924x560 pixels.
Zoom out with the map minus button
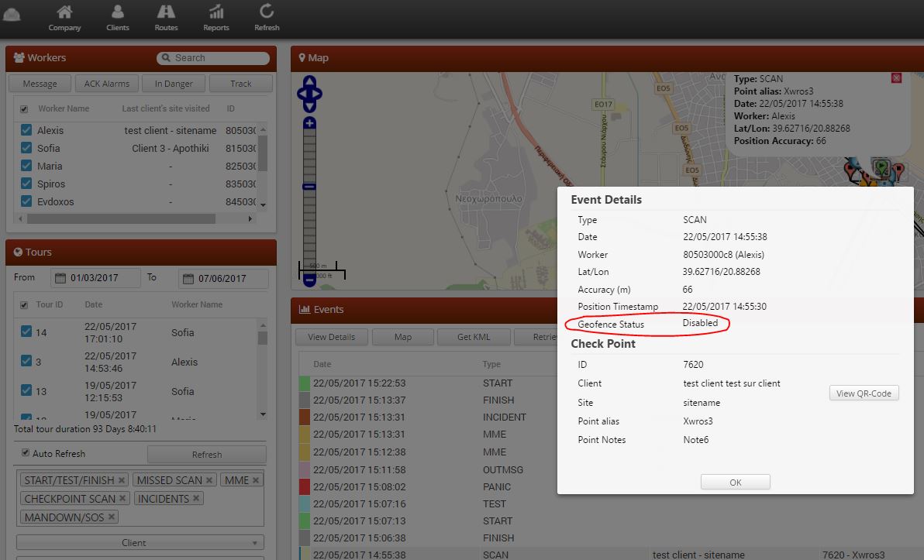309,280
